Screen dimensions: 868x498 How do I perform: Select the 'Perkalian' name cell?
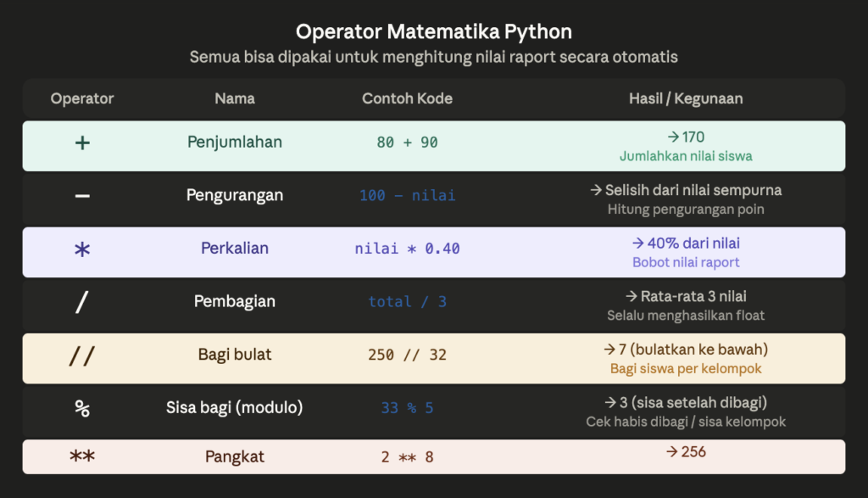coord(235,249)
